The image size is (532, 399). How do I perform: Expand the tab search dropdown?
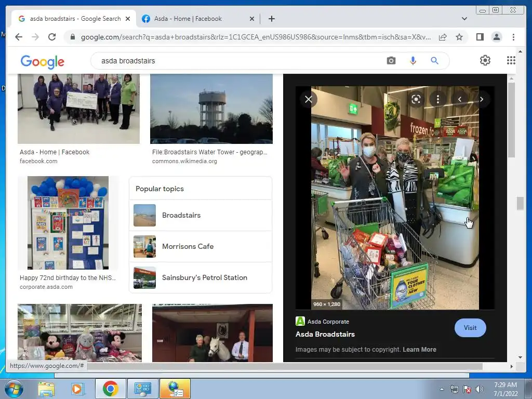coord(464,19)
